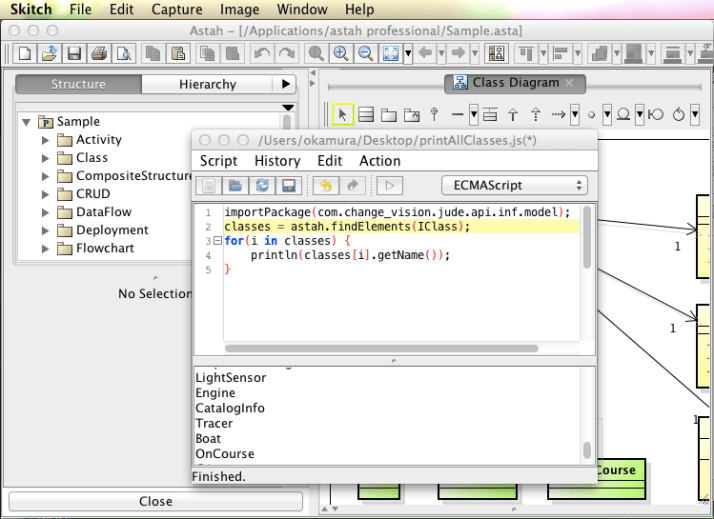Click the auto layout diagram icon in toolbar
This screenshot has width=714, height=519.
[x=496, y=54]
